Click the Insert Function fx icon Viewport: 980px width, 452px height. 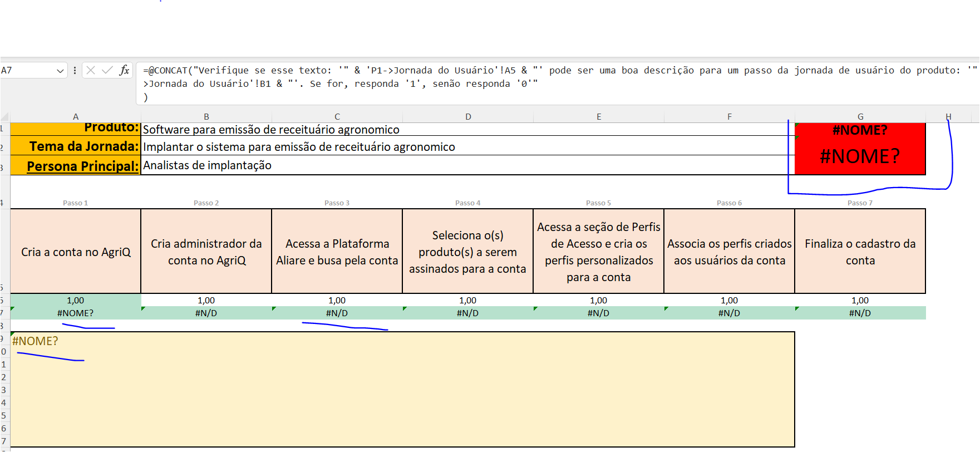coord(124,70)
